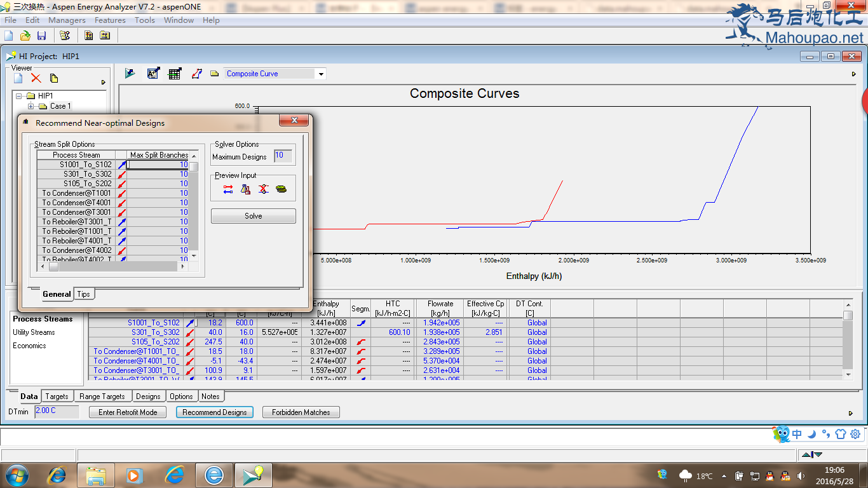Viewport: 868px width, 488px height.
Task: Click the Solve button
Action: (x=253, y=216)
